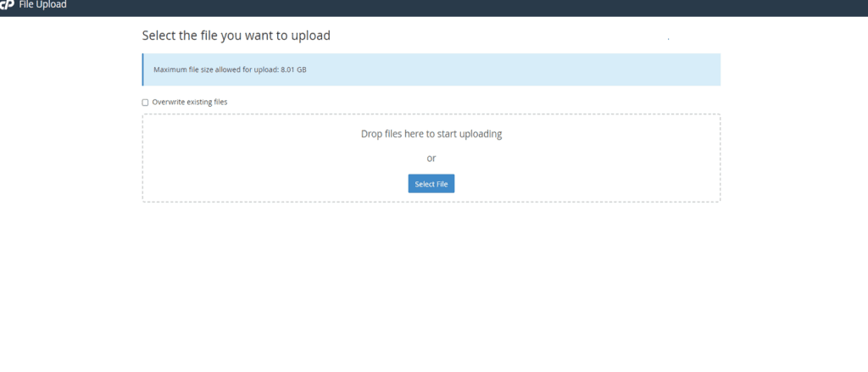The width and height of the screenshot is (868, 372).
Task: Click the word 'uploading' in the drop zone
Action: (481, 135)
